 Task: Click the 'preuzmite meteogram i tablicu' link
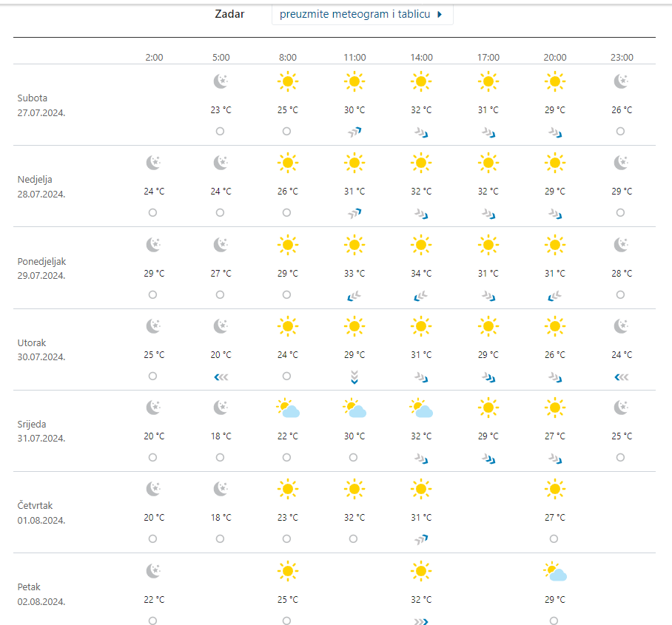[x=362, y=14]
